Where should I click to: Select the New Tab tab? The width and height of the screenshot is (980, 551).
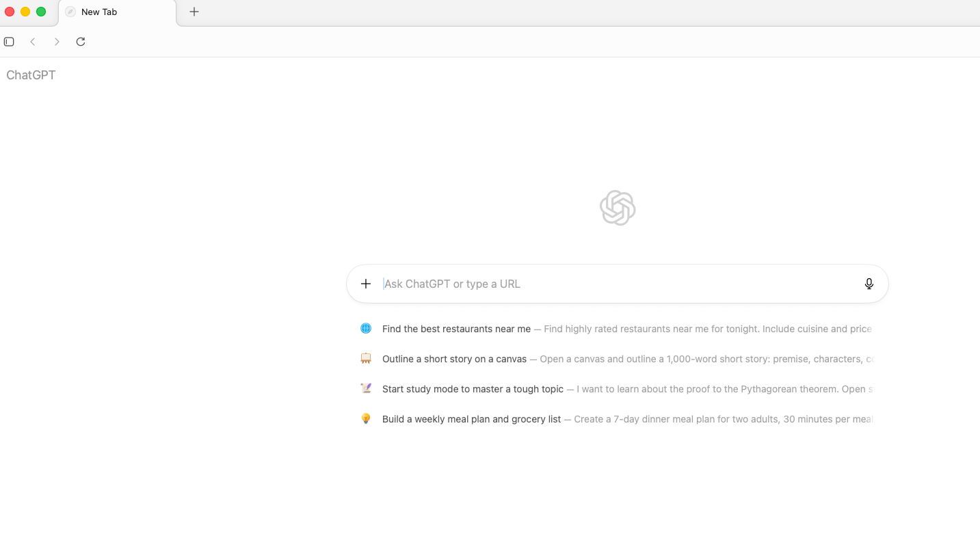tap(118, 12)
